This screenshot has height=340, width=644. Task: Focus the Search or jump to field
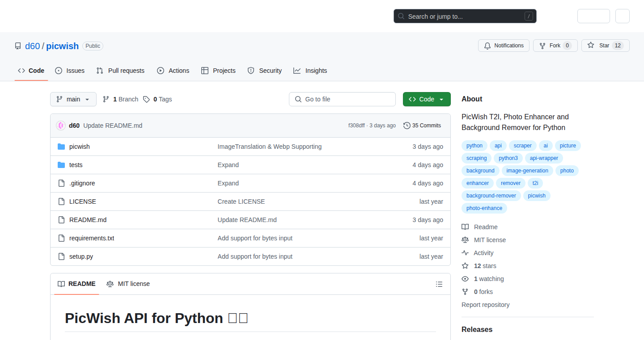click(465, 17)
